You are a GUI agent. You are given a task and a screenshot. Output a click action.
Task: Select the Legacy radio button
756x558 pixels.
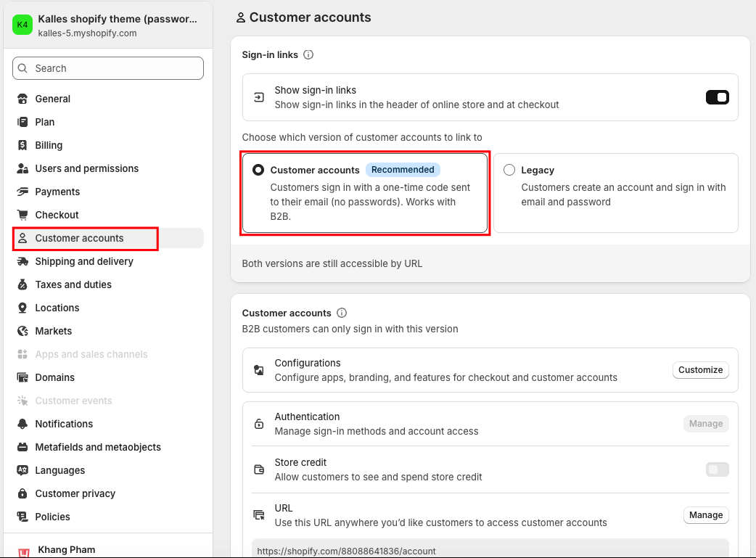click(x=509, y=170)
